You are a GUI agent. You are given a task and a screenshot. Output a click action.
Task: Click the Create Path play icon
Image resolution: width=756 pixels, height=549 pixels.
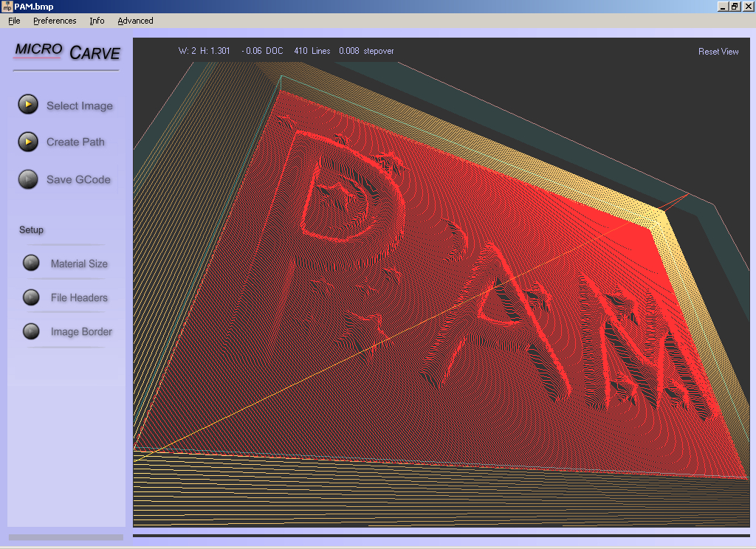tap(28, 142)
